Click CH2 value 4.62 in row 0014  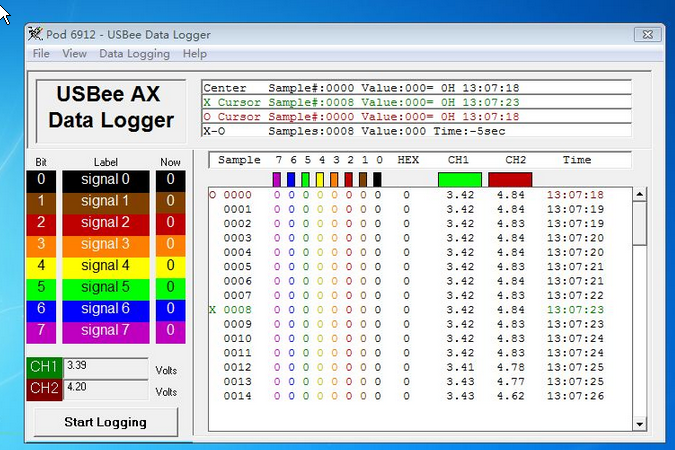click(511, 396)
